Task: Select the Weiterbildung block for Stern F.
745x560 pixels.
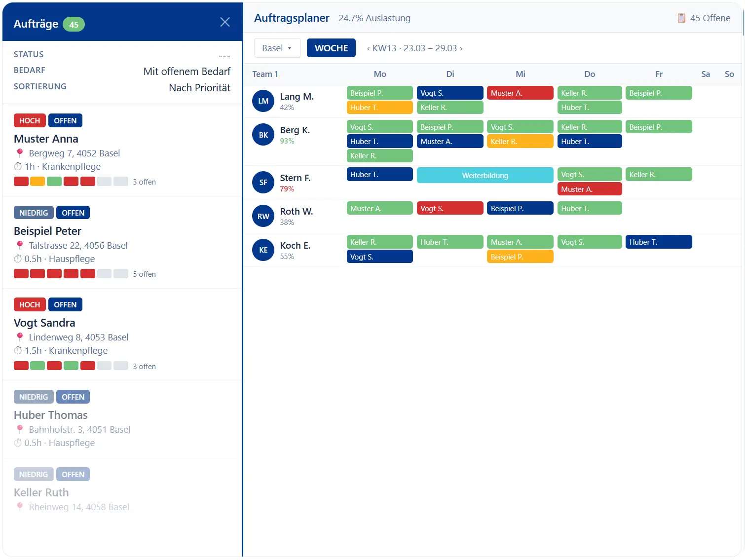Action: 484,176
